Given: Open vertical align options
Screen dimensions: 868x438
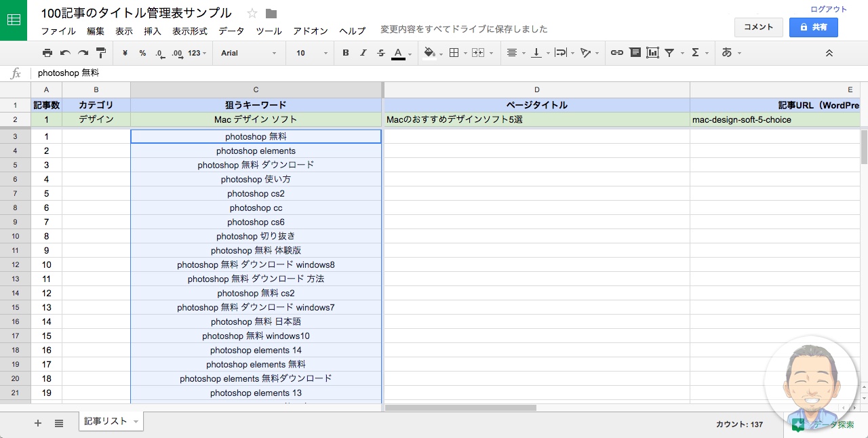Looking at the screenshot, I should pyautogui.click(x=539, y=53).
